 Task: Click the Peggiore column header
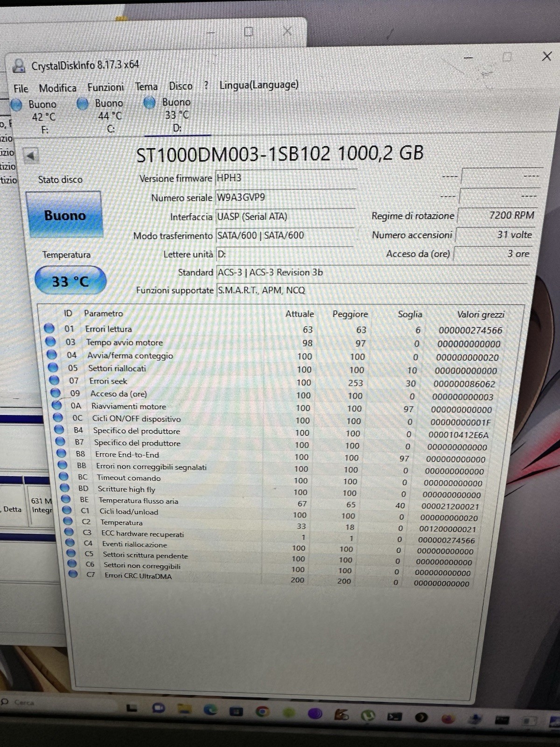tap(350, 314)
